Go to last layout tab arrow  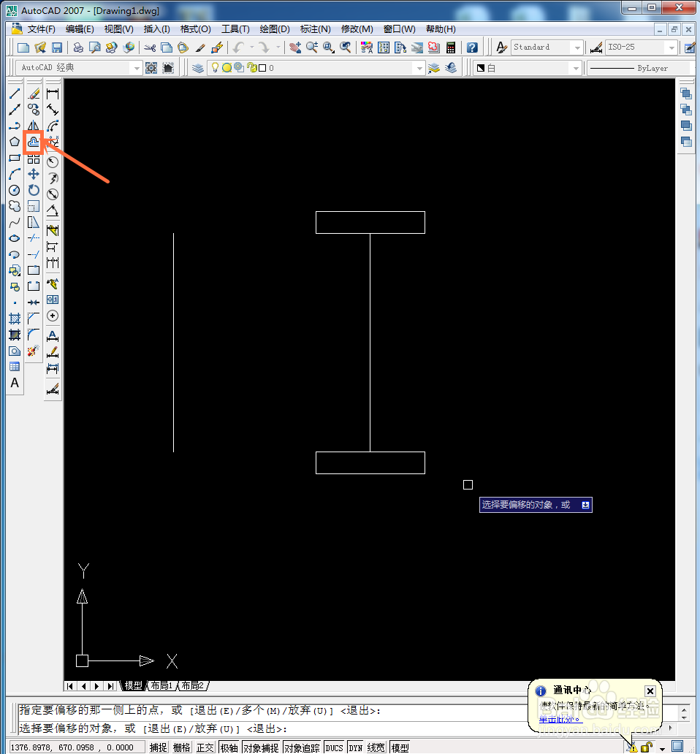[111, 686]
